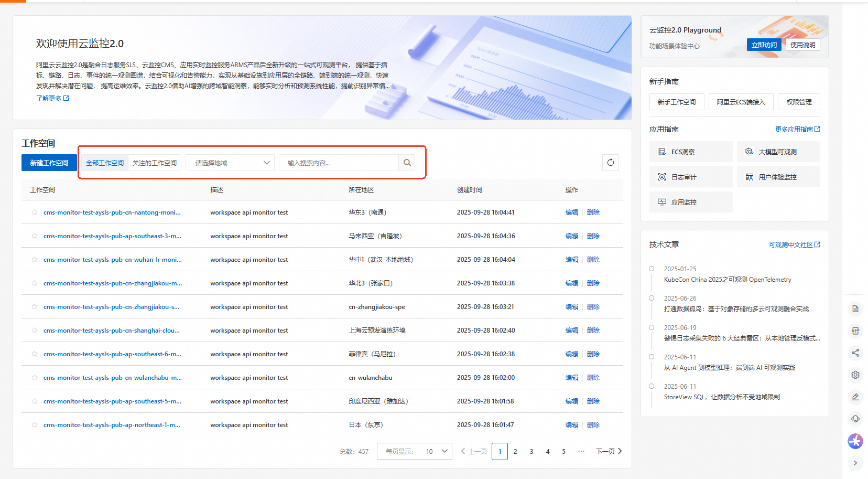Viewport: 868px width, 479px height.
Task: Open the 更多应用指南 link
Action: (794, 129)
